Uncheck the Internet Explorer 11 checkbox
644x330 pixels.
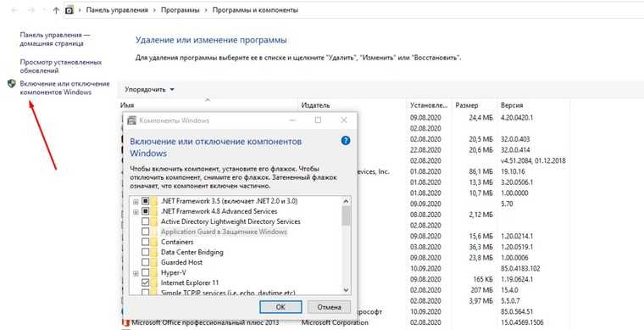point(145,282)
